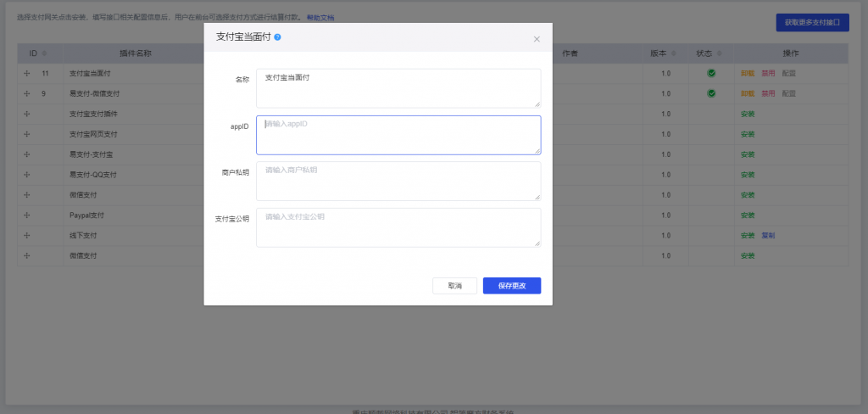
Task: Click resize handle of appID textarea
Action: coord(537,151)
